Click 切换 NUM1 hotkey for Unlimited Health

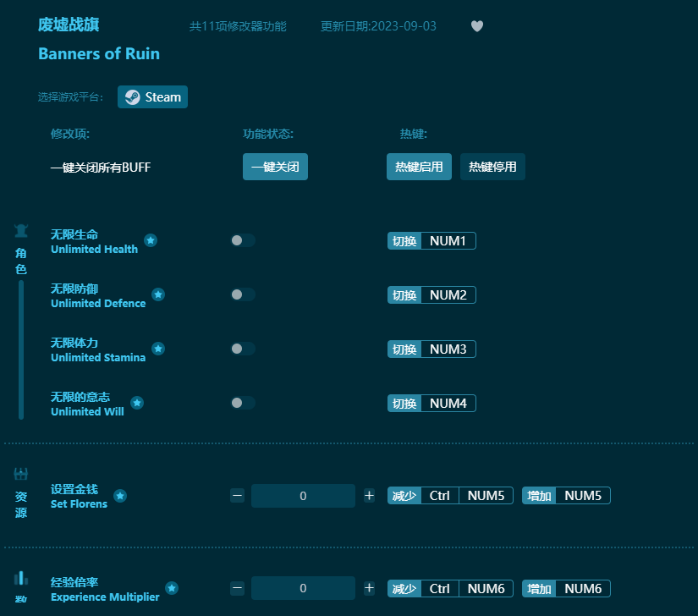(x=431, y=240)
